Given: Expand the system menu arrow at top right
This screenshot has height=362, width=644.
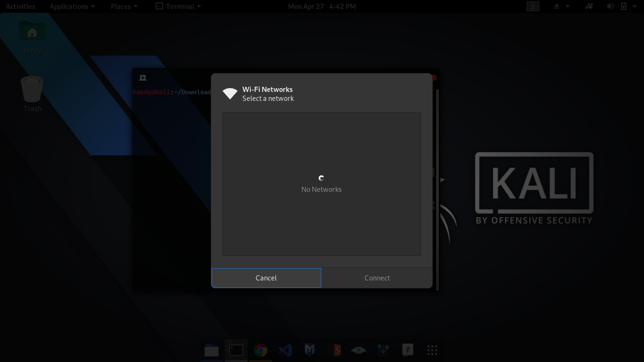Looking at the screenshot, I should 634,6.
